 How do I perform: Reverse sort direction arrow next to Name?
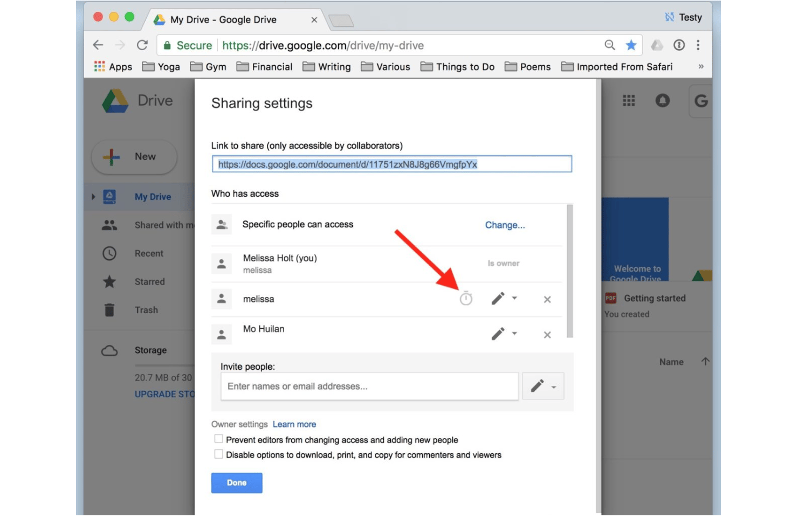pos(705,362)
